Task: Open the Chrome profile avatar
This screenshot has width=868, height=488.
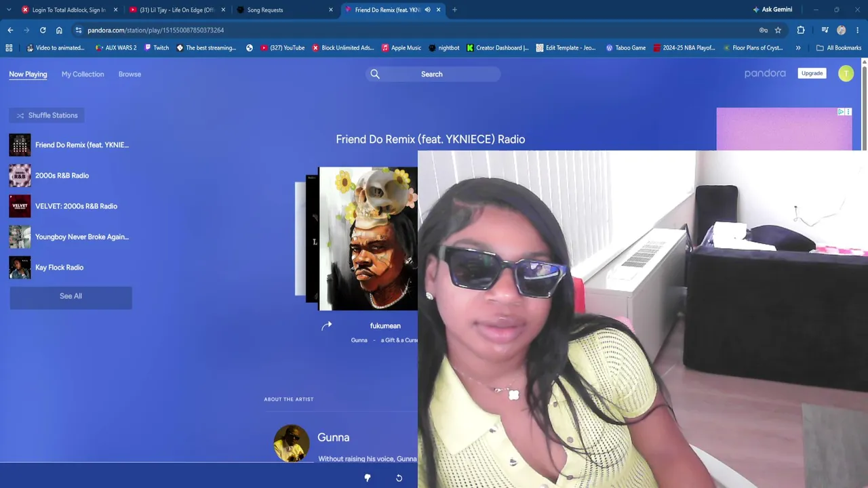Action: click(x=841, y=30)
